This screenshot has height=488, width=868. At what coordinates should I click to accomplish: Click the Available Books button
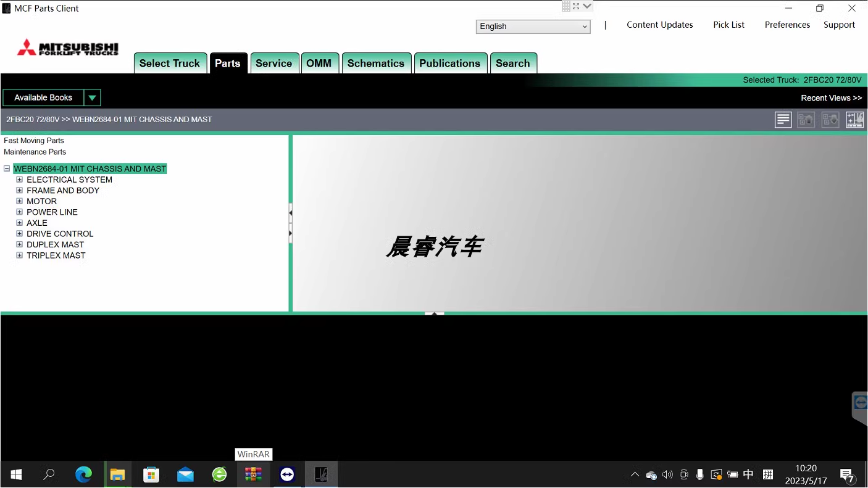click(x=43, y=97)
